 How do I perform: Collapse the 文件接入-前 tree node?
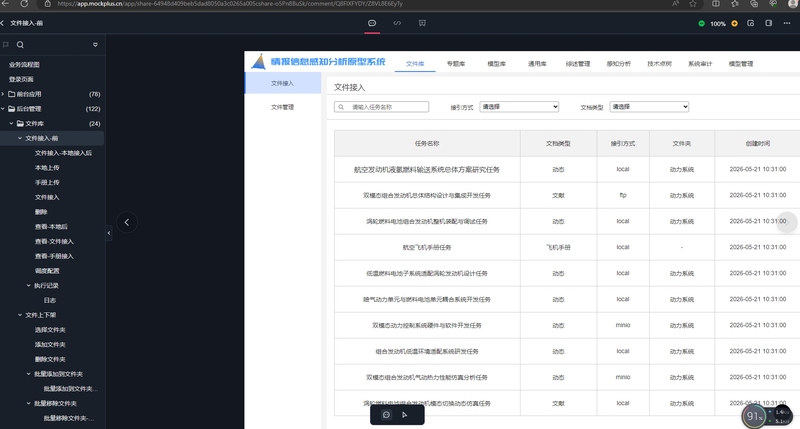(20, 138)
